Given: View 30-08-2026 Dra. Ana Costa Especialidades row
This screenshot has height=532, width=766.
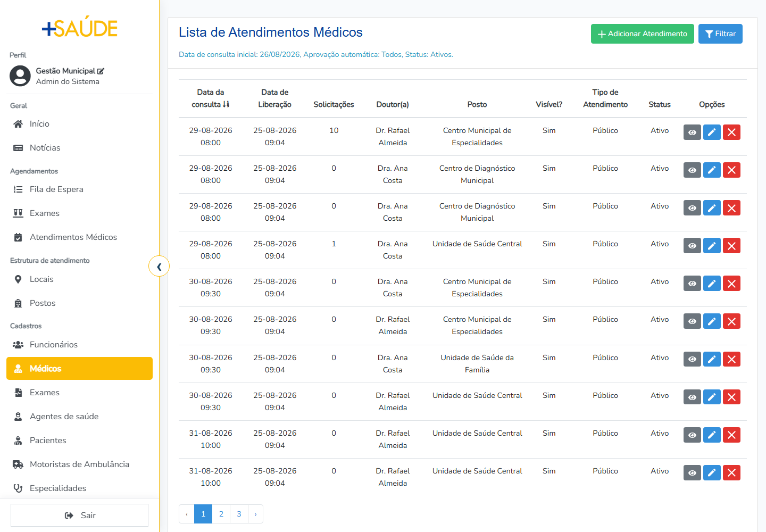Looking at the screenshot, I should click(x=692, y=284).
